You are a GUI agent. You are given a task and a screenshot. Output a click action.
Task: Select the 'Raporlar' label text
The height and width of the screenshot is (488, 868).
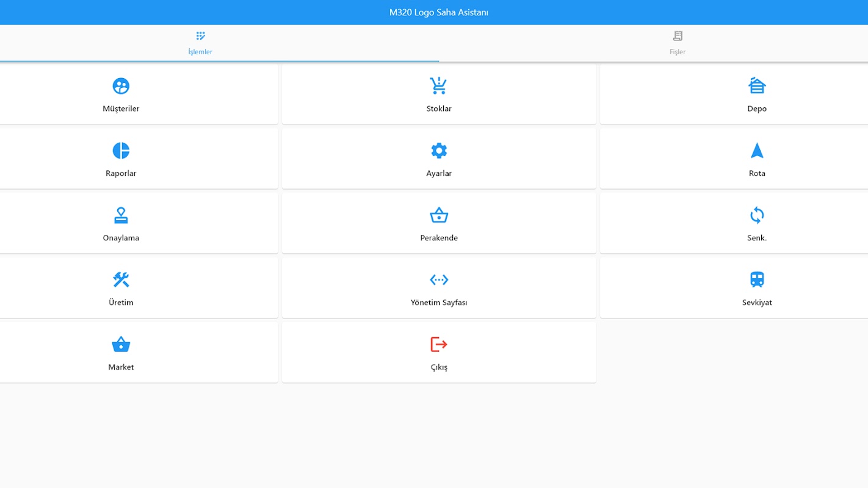pos(121,173)
